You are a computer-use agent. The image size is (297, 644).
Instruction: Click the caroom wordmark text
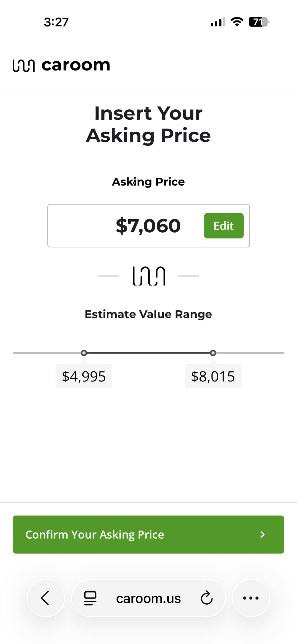pyautogui.click(x=76, y=65)
